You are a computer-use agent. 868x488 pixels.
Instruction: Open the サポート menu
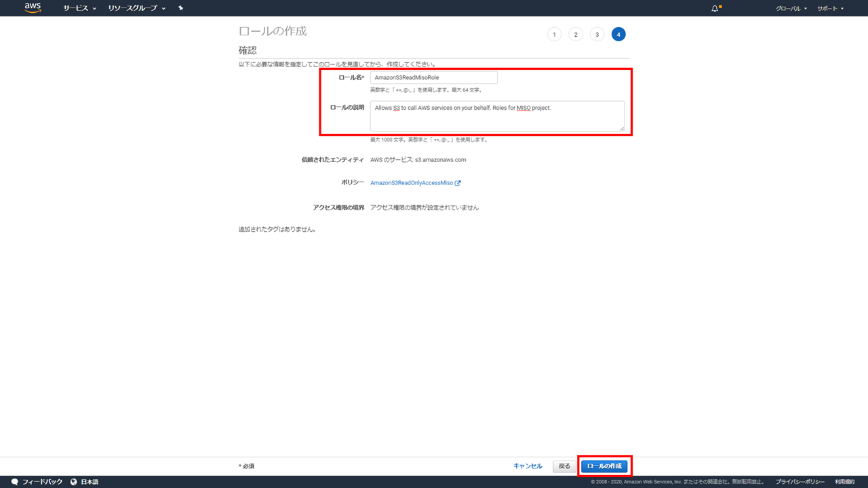(830, 8)
